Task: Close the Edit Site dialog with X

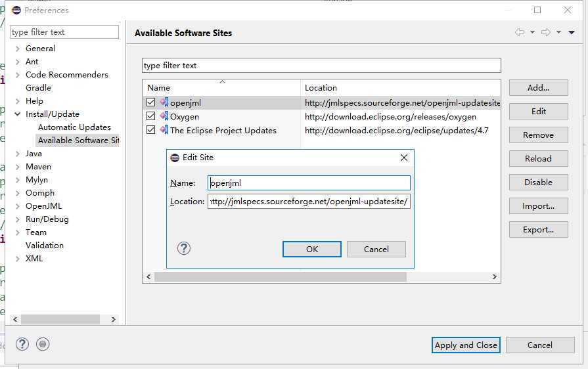Action: 404,158
